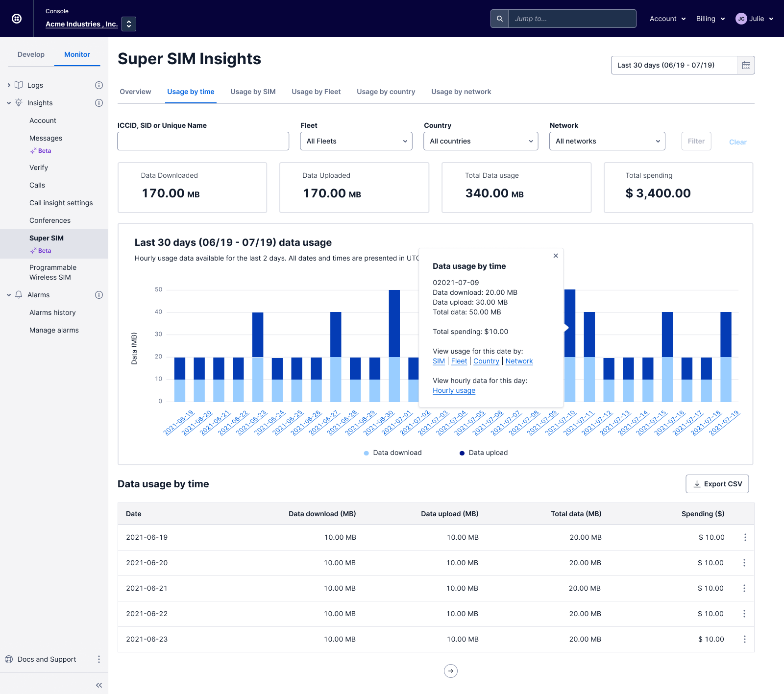The width and height of the screenshot is (784, 694).
Task: Expand the All countries dropdown
Action: pos(480,141)
